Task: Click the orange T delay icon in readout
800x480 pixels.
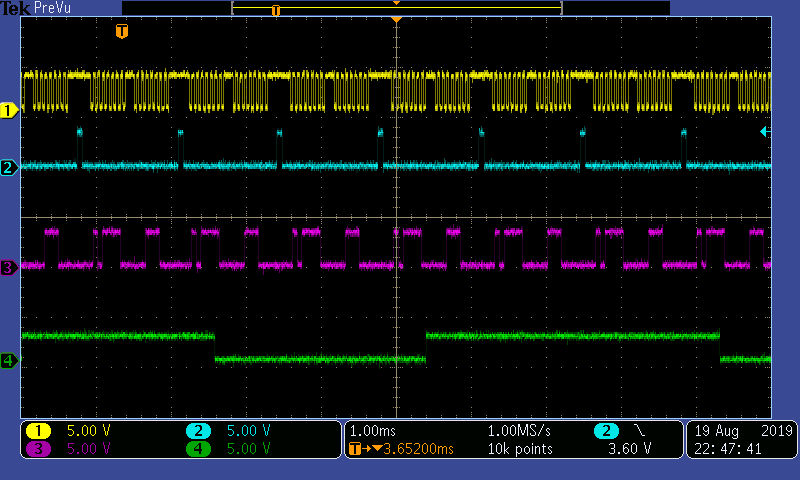Action: tap(355, 449)
